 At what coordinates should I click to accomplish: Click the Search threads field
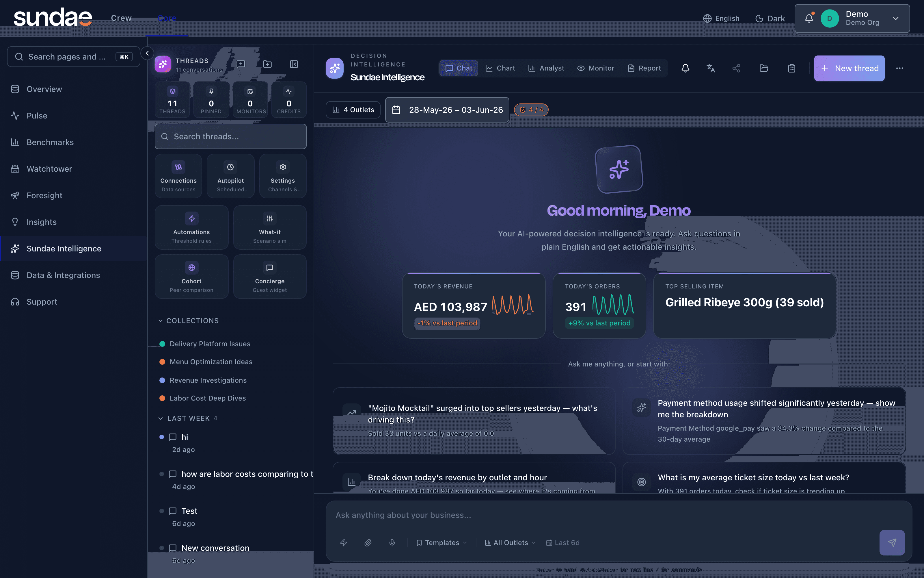pos(231,136)
